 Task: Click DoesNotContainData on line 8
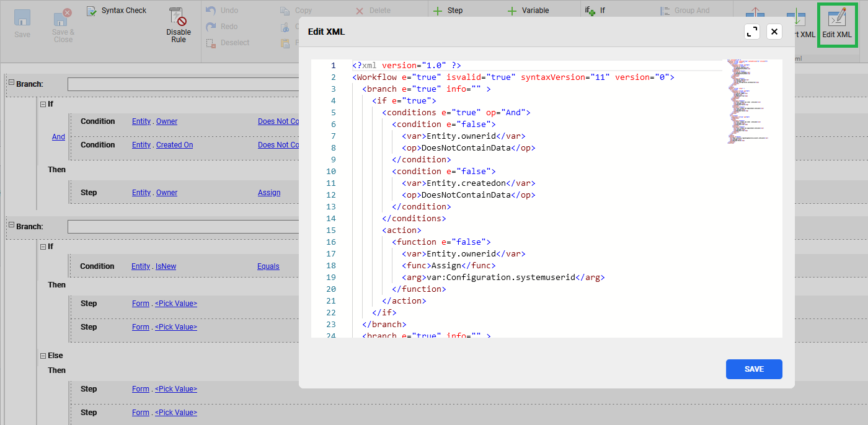[466, 148]
